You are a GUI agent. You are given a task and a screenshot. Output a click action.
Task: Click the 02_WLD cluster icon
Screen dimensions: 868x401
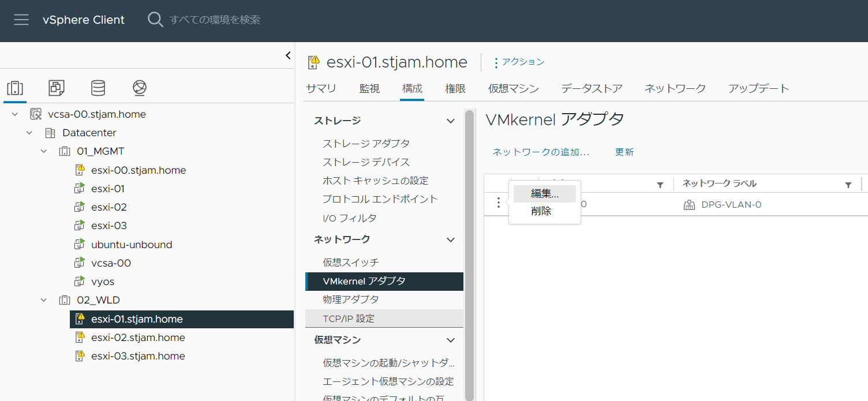[65, 300]
